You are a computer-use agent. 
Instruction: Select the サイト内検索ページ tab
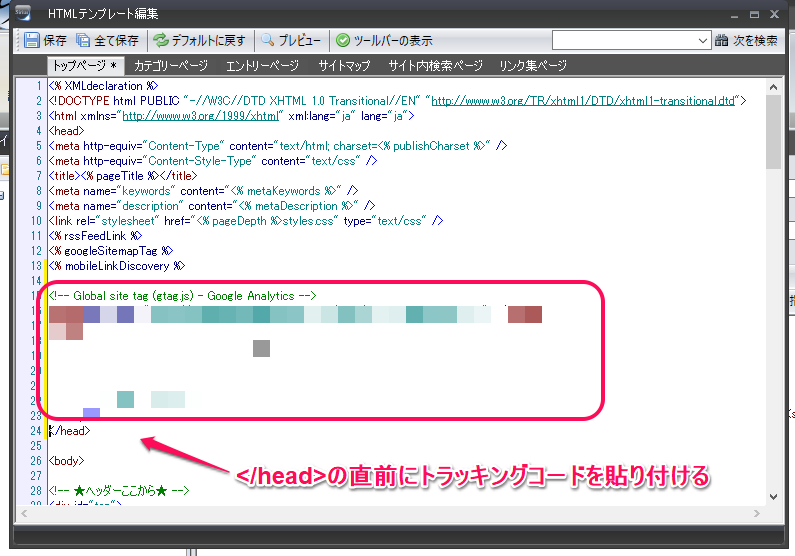[435, 66]
